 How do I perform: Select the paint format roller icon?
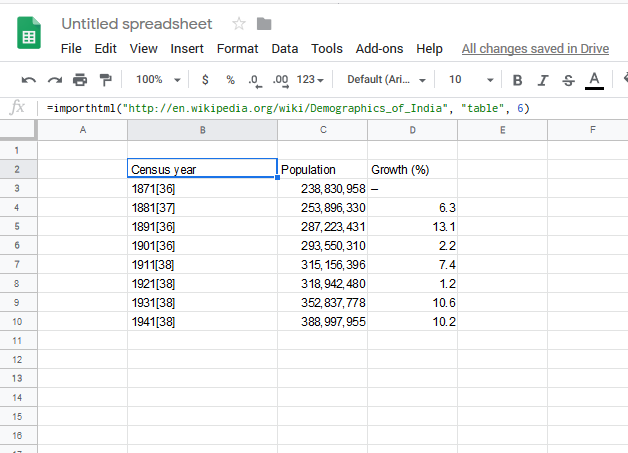coord(106,80)
